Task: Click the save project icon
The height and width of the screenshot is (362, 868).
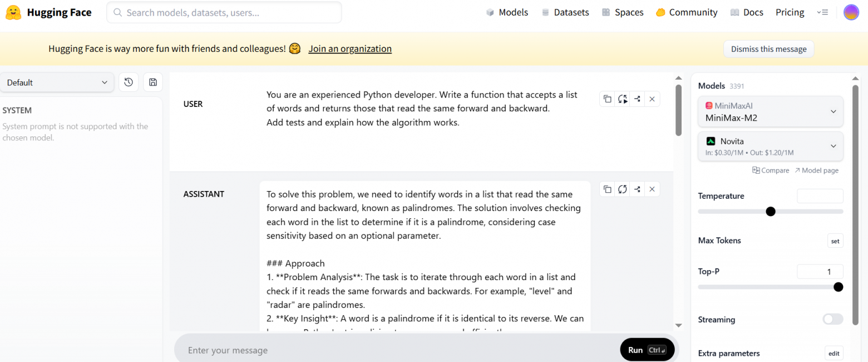Action: tap(153, 82)
